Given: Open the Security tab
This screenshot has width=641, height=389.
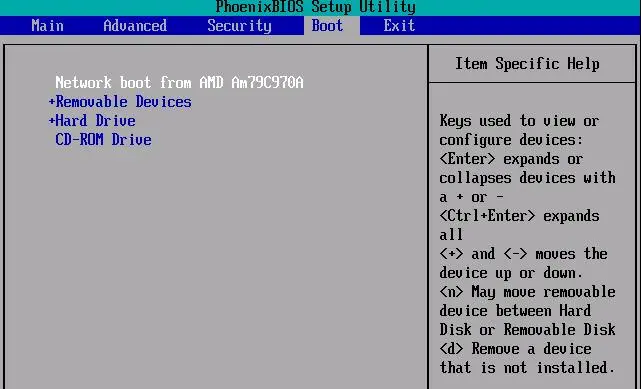Looking at the screenshot, I should click(x=239, y=26).
